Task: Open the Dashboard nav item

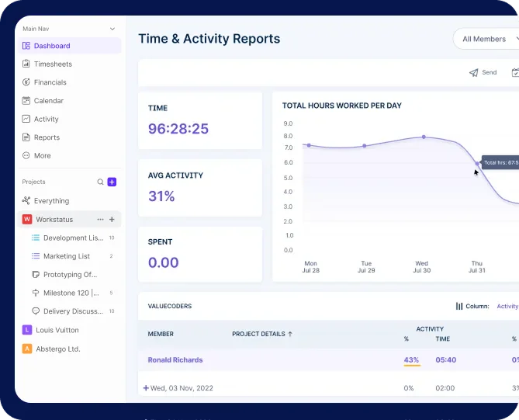Action: [x=51, y=46]
